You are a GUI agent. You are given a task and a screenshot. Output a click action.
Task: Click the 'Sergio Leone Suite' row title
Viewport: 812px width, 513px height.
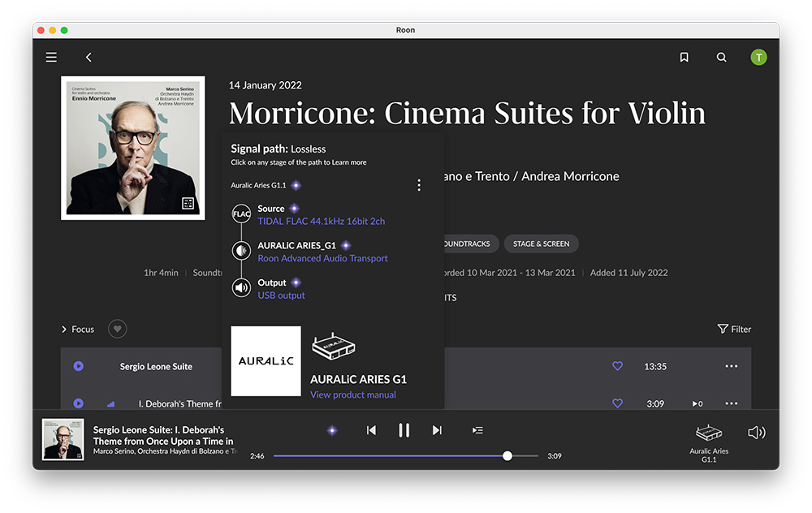(x=156, y=367)
